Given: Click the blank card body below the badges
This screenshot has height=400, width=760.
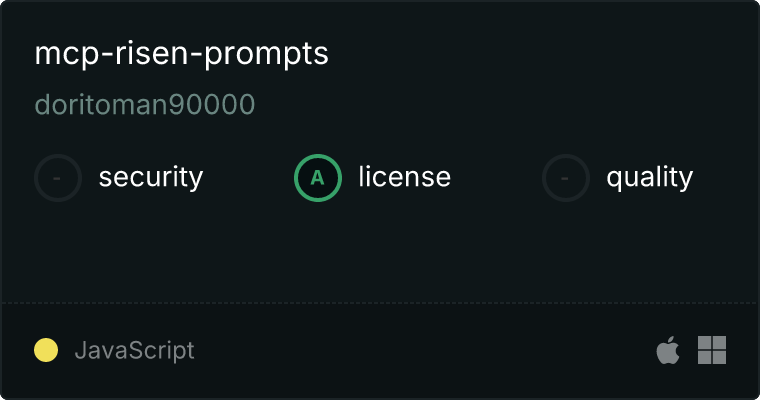Looking at the screenshot, I should point(380,252).
